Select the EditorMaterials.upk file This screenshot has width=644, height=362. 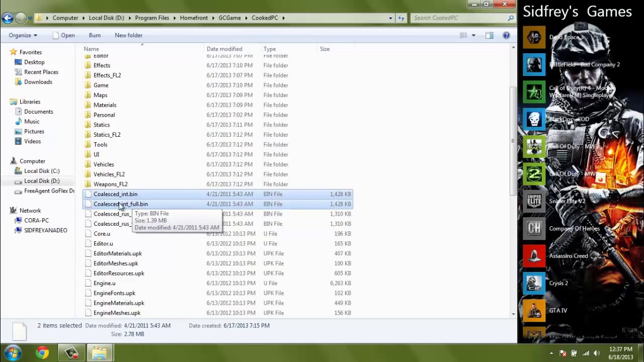(117, 253)
